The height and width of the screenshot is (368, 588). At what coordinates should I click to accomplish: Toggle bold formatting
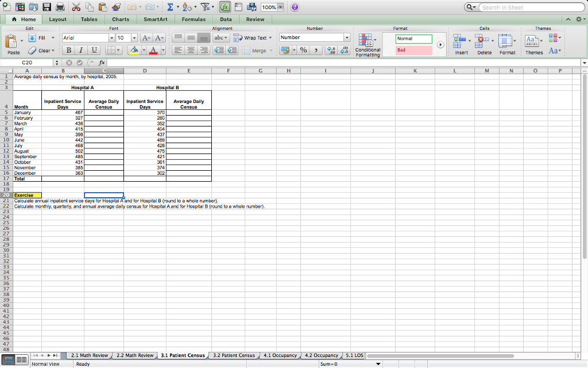(x=68, y=50)
